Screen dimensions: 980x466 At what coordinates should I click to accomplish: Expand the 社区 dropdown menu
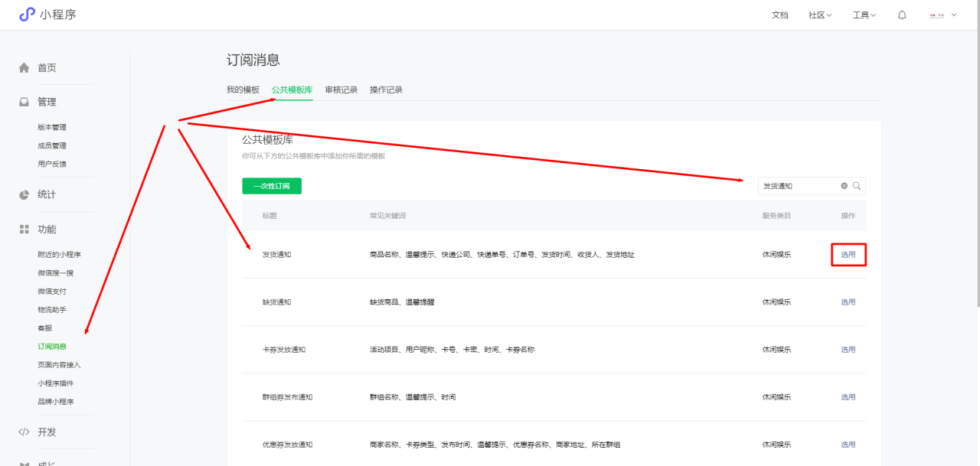click(x=820, y=15)
